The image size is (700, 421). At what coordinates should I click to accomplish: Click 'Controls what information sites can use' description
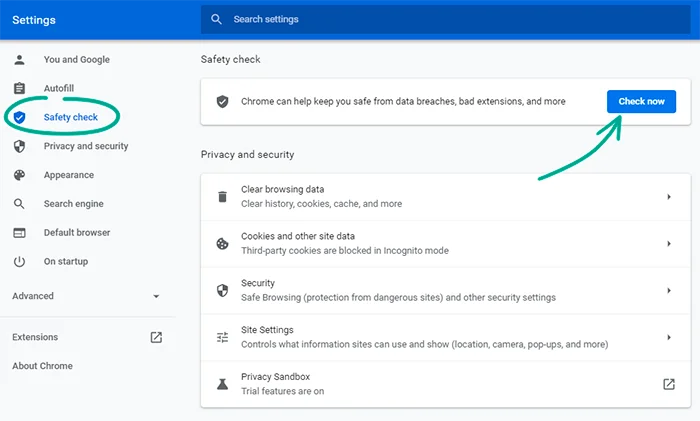pos(425,344)
